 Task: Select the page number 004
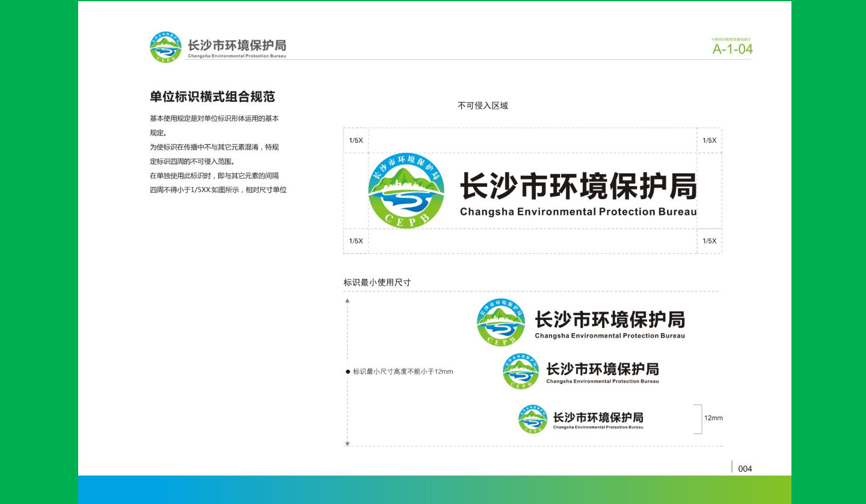tap(744, 469)
